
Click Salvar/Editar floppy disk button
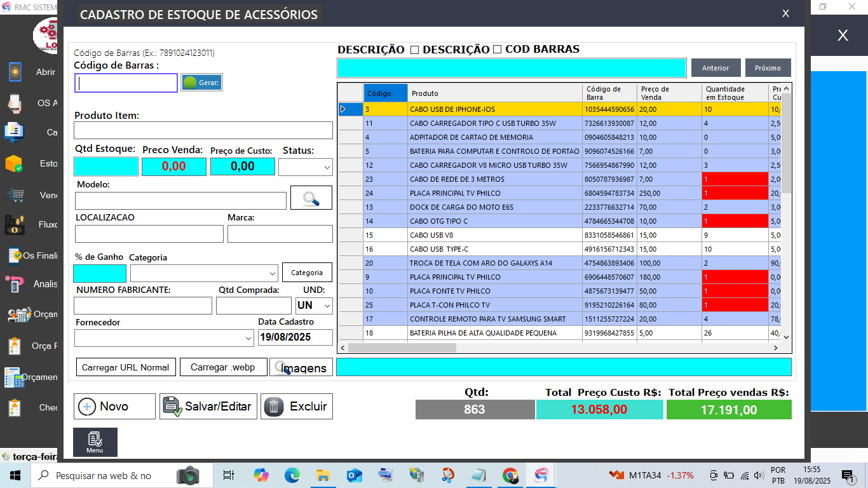pyautogui.click(x=208, y=406)
